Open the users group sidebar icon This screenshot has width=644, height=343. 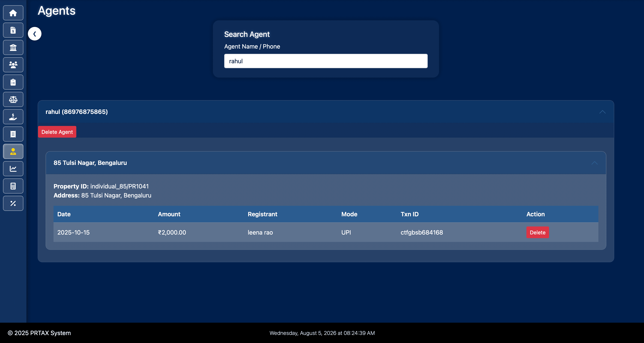point(13,65)
